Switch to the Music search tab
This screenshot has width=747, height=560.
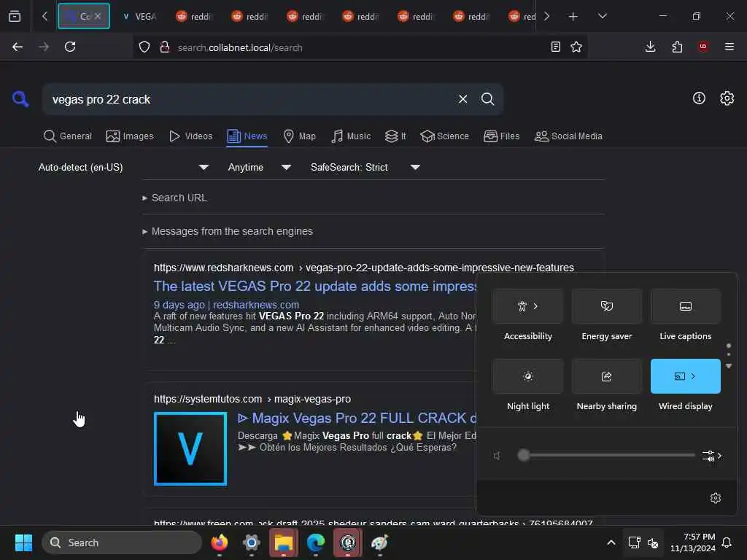click(x=351, y=136)
